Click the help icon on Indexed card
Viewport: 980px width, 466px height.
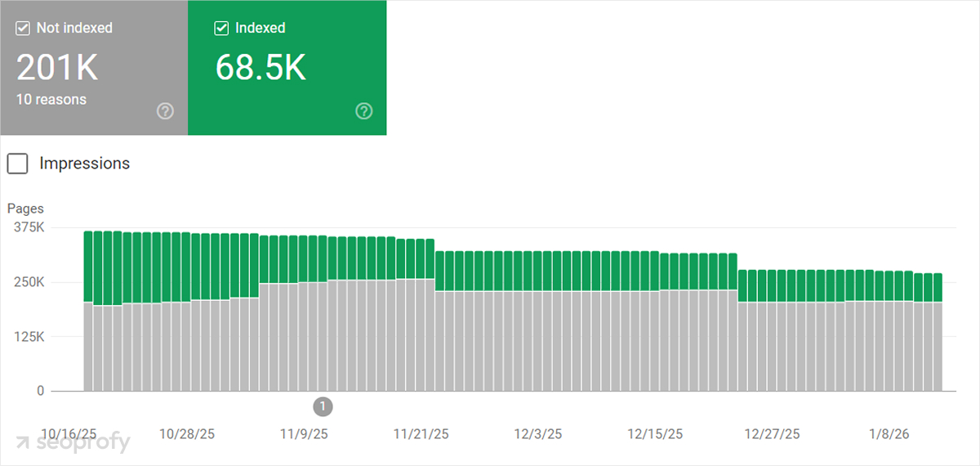(364, 111)
